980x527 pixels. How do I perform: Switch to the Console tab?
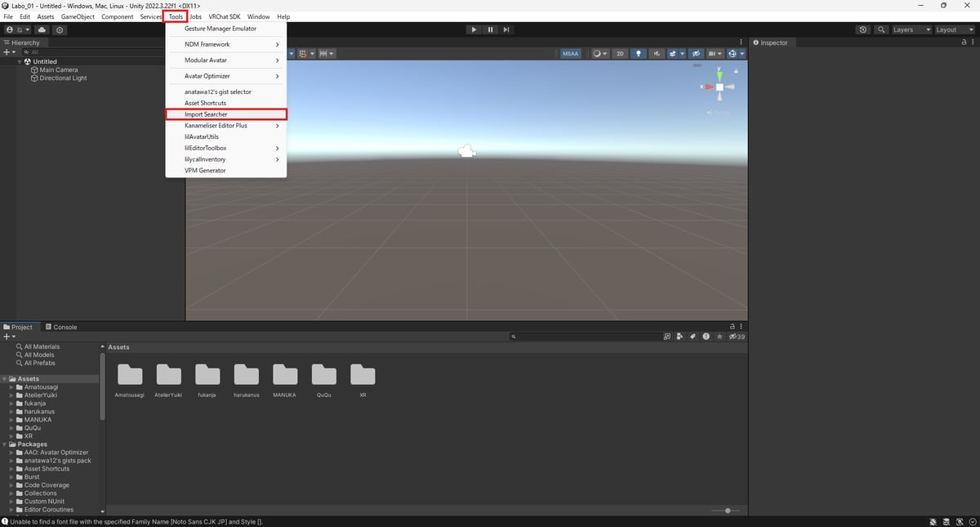pyautogui.click(x=61, y=327)
